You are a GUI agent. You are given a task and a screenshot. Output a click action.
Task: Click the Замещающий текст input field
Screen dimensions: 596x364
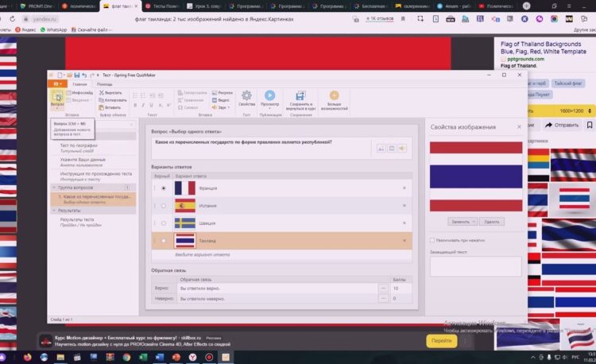coord(475,265)
